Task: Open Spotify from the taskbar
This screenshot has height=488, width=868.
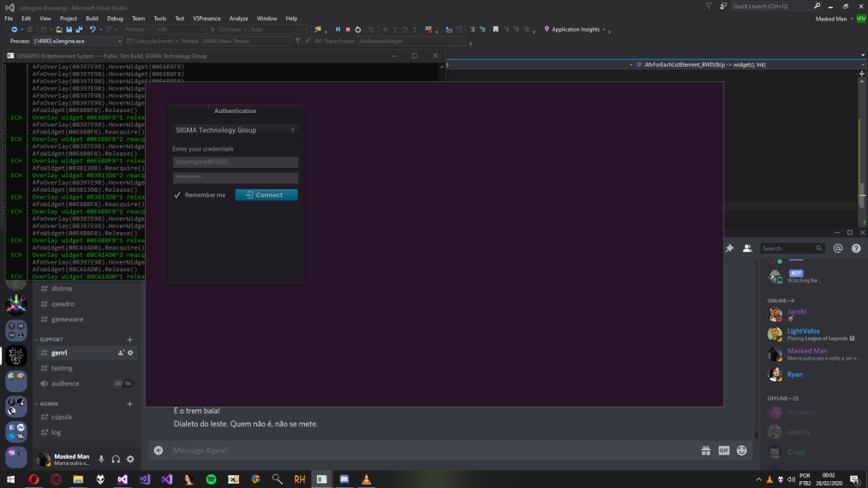Action: 211,479
